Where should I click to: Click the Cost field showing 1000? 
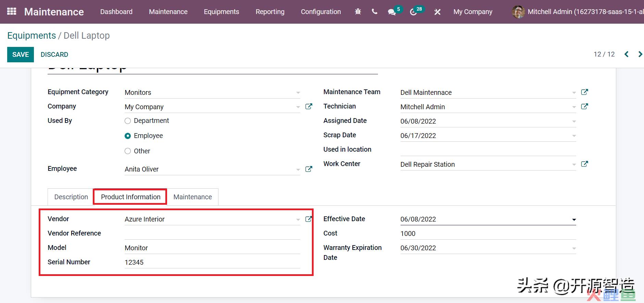pos(488,233)
